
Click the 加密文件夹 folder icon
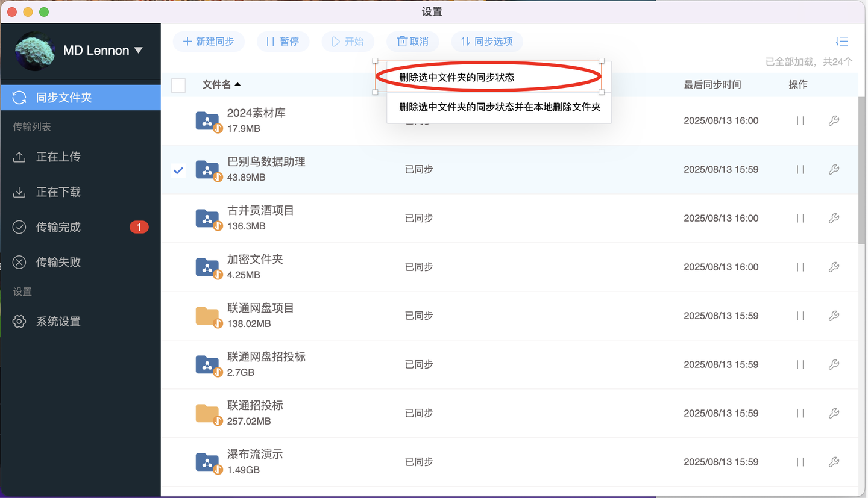pyautogui.click(x=208, y=267)
